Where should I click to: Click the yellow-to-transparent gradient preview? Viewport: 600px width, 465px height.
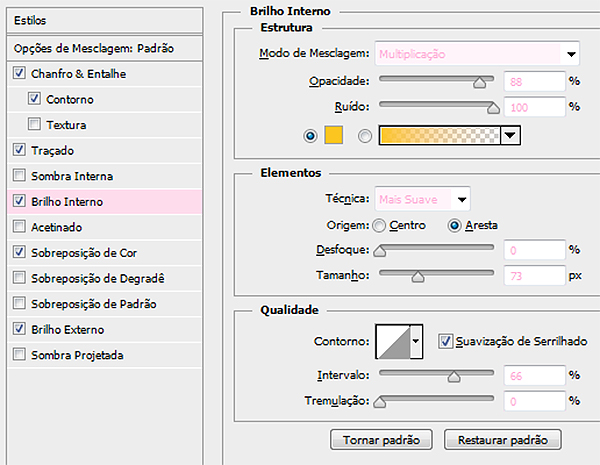[439, 135]
